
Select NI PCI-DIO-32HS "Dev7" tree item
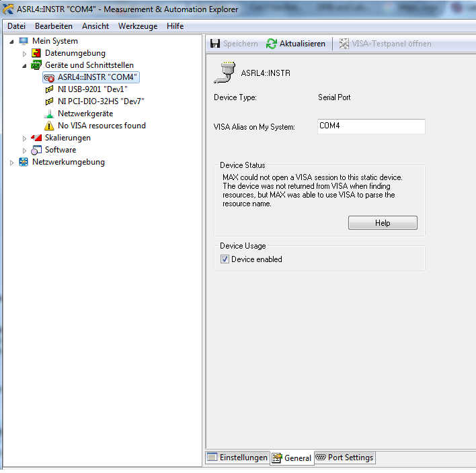101,101
